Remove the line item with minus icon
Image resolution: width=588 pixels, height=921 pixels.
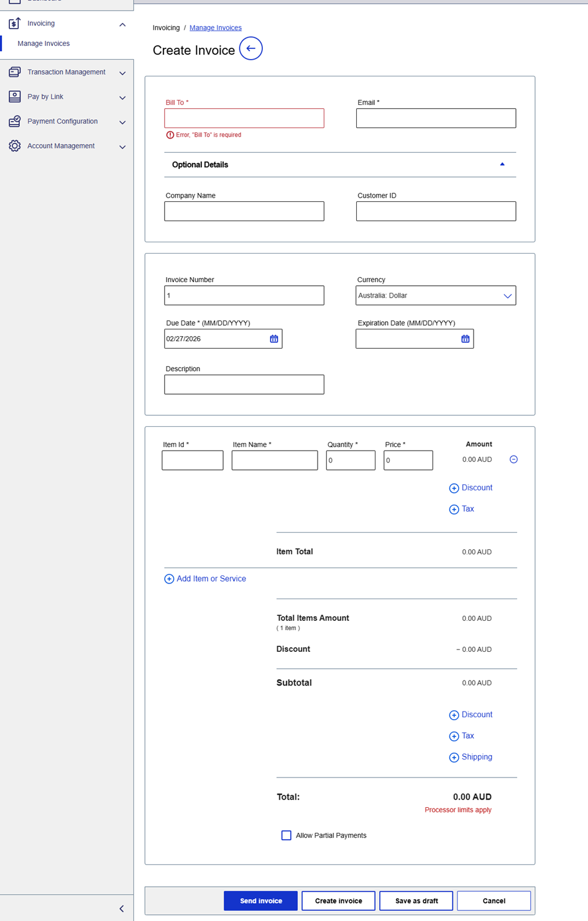(513, 459)
